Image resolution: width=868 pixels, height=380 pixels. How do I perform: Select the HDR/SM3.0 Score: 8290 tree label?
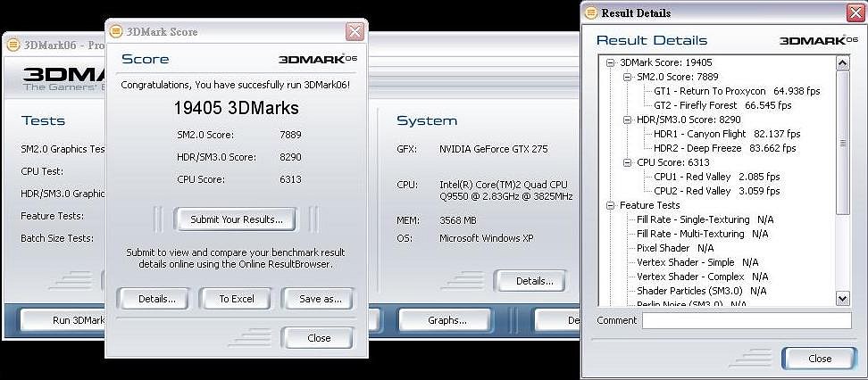click(689, 120)
